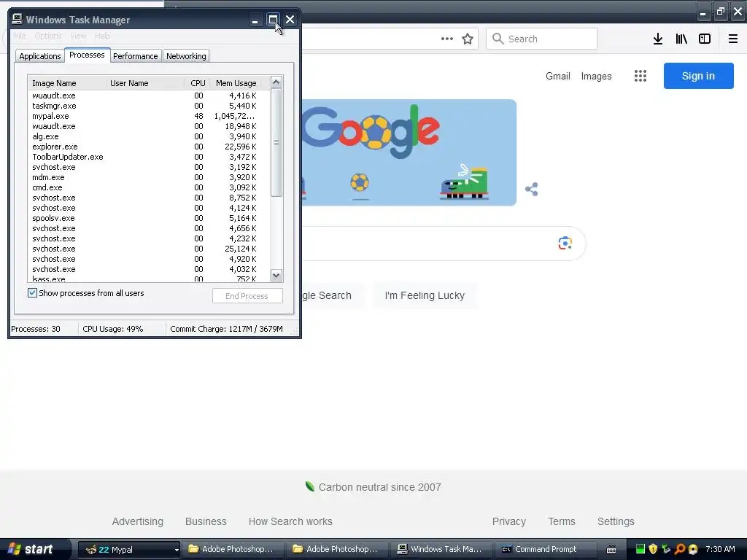
Task: Click the magnifier tray icon
Action: pos(680,549)
